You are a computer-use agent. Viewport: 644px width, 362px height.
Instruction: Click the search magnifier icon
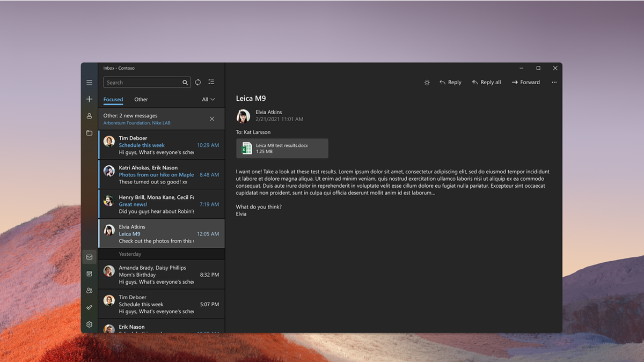pos(185,82)
